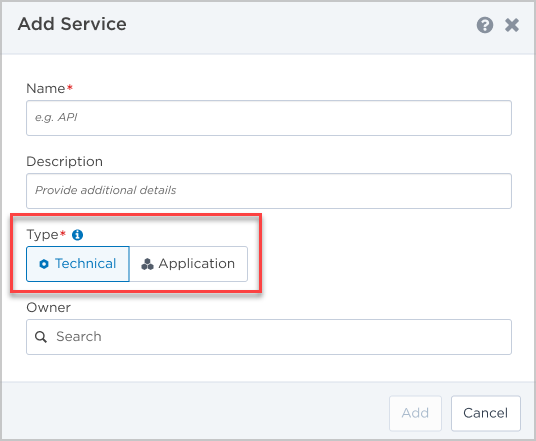This screenshot has width=536, height=441.
Task: Click the Type field label
Action: pyautogui.click(x=42, y=235)
